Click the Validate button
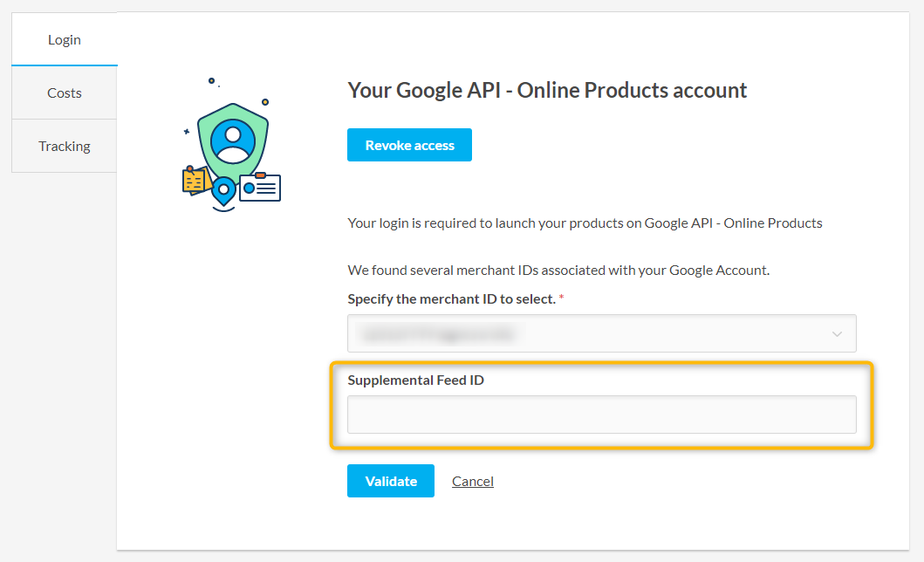The height and width of the screenshot is (562, 924). click(x=391, y=481)
